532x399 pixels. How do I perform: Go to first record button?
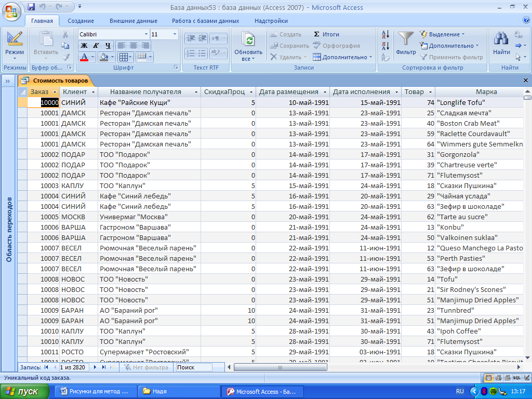point(46,367)
